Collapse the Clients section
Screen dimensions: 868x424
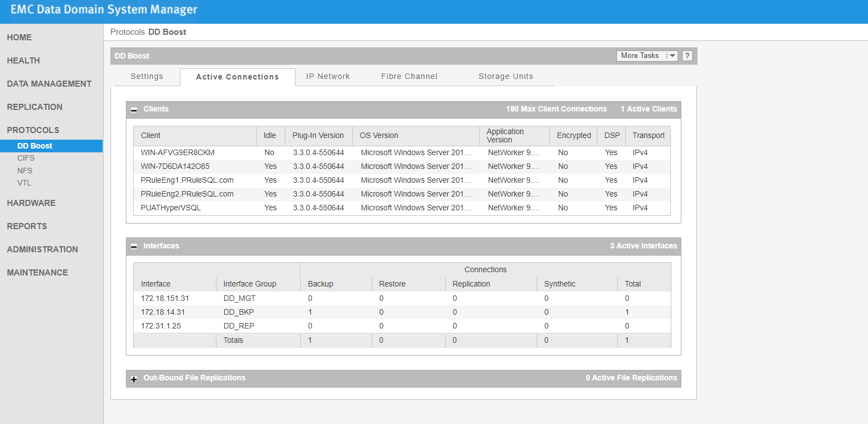134,110
